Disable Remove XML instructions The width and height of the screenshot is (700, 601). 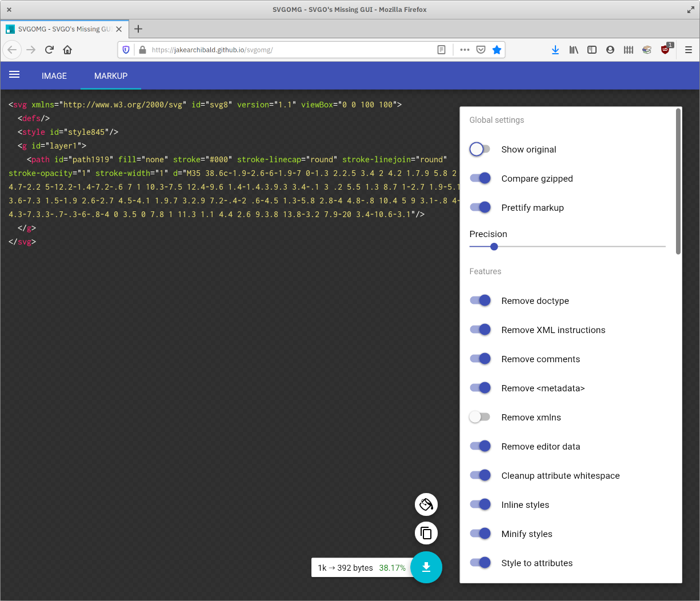tap(480, 330)
